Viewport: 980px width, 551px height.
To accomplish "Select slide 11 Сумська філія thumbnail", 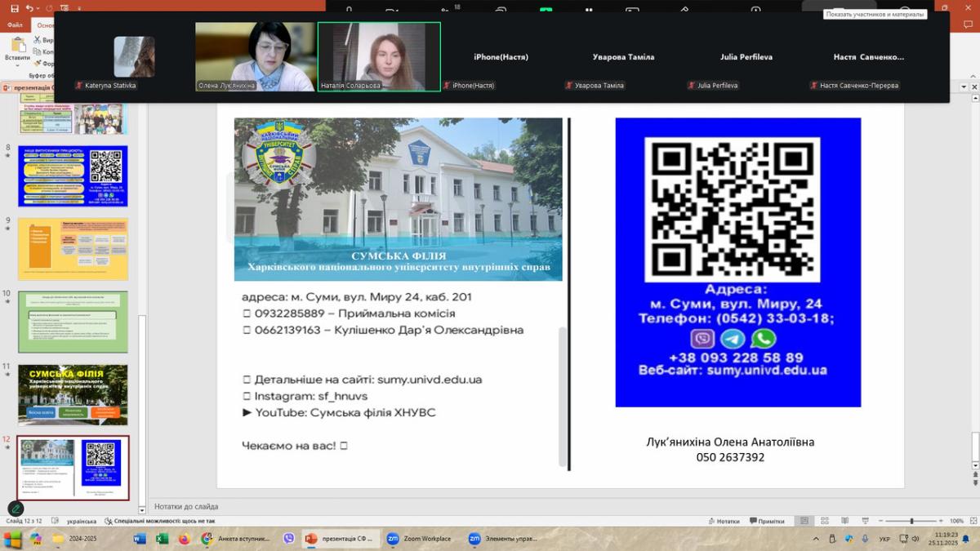I will click(73, 394).
